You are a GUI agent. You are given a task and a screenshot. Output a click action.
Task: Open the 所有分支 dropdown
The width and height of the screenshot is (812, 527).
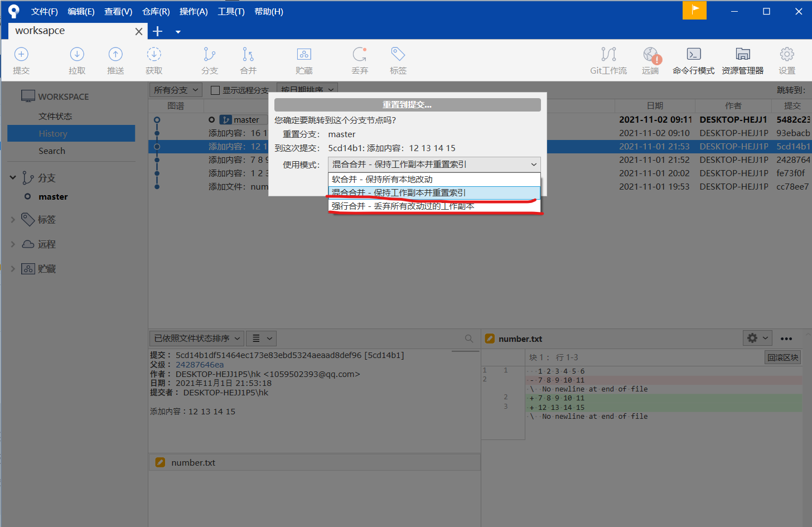176,90
